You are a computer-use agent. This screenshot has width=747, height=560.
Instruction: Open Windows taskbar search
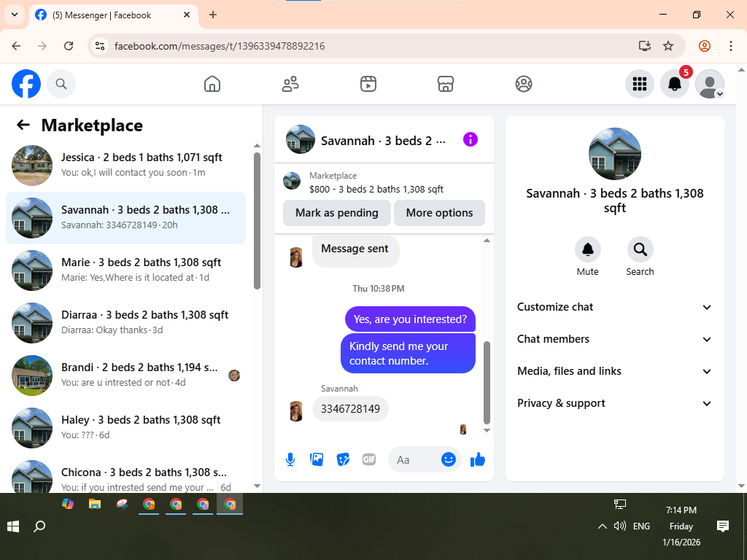pyautogui.click(x=40, y=526)
